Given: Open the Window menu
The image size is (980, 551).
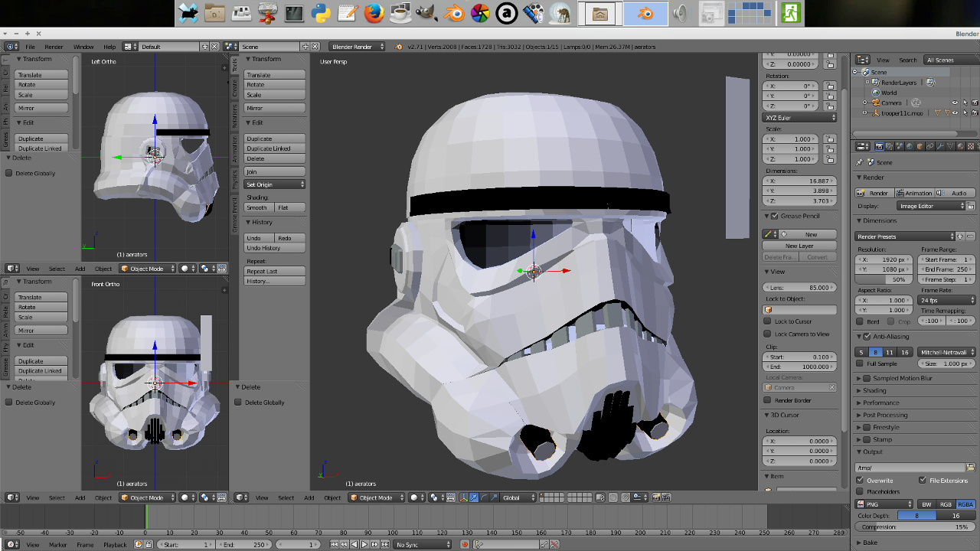Looking at the screenshot, I should pyautogui.click(x=83, y=47).
